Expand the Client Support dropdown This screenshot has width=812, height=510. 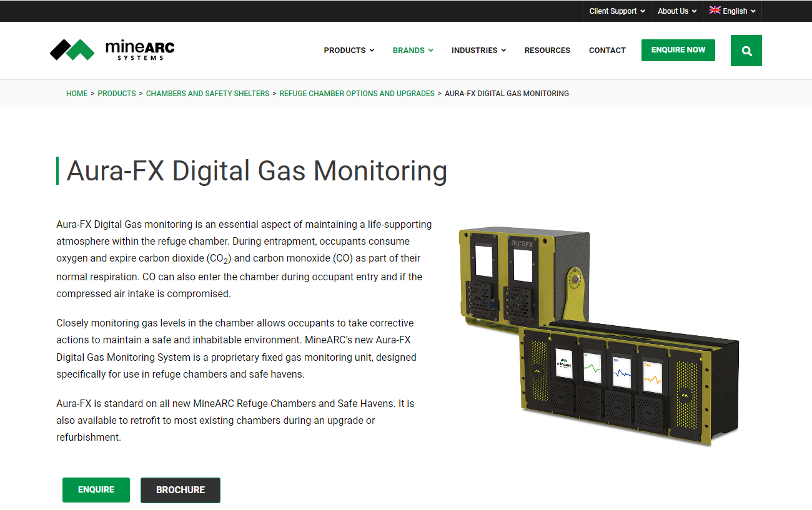coord(617,11)
